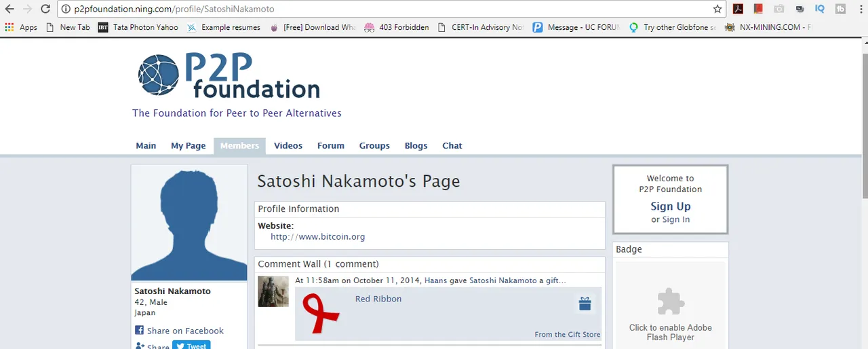Click the bold Satoshi Nakamoto name under avatar
The width and height of the screenshot is (868, 349).
(x=172, y=291)
